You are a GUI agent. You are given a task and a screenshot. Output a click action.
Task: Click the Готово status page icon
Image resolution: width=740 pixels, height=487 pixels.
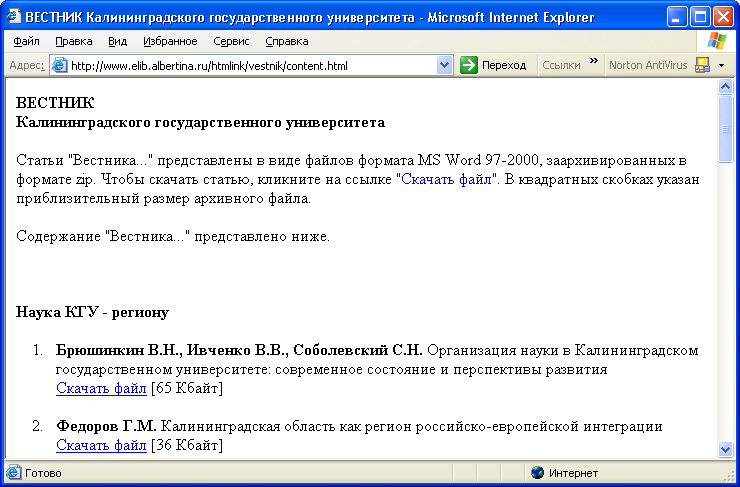point(14,472)
